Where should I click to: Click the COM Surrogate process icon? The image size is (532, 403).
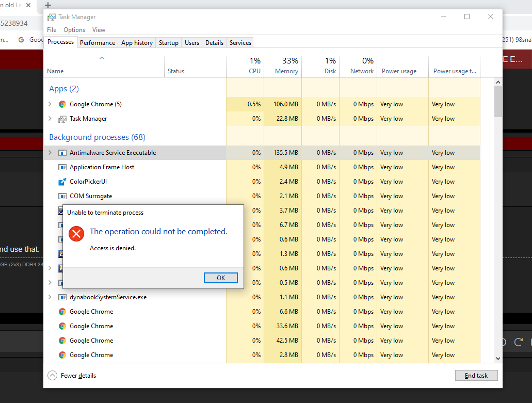62,196
